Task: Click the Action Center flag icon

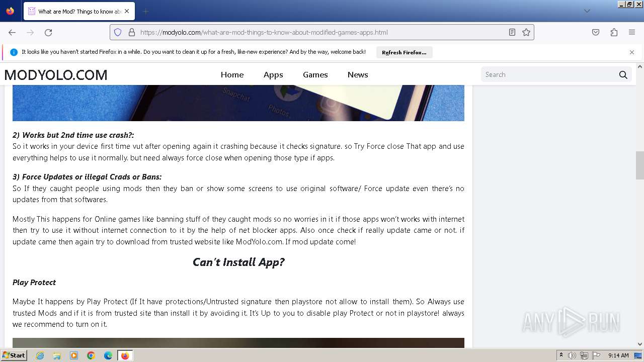Action: (596, 355)
